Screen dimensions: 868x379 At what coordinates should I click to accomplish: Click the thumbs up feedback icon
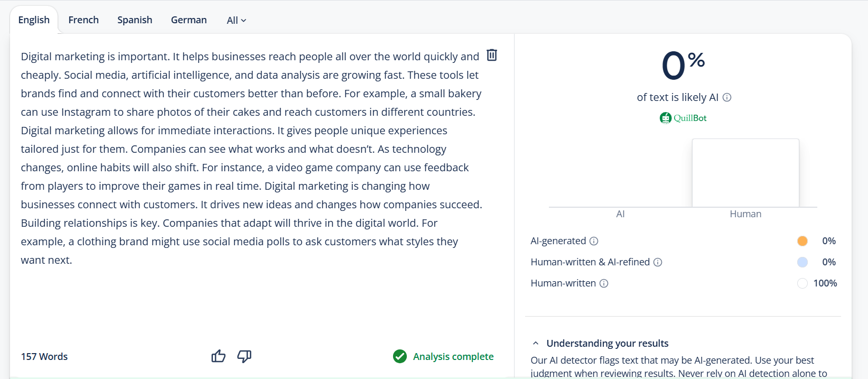point(218,356)
